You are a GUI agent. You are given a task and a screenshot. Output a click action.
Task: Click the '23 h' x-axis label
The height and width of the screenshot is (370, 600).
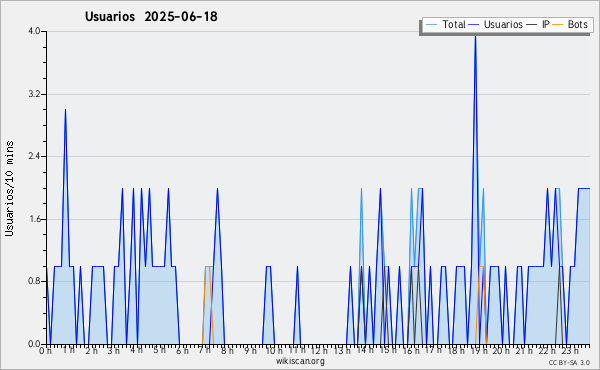[x=569, y=351]
